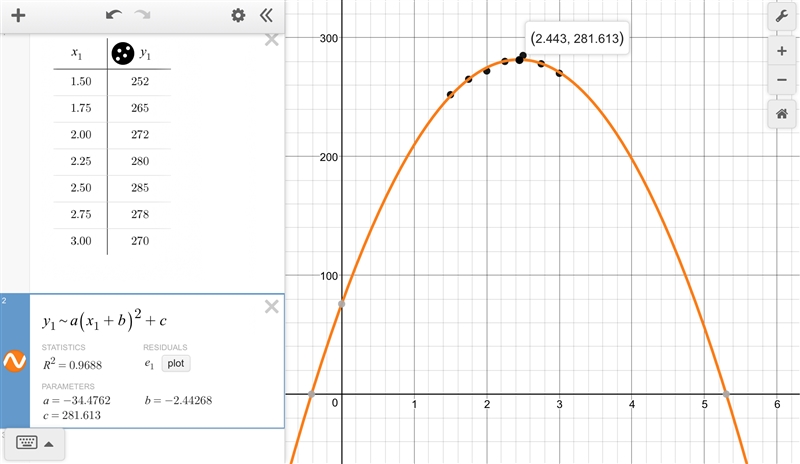
Task: Undo the last action
Action: pos(113,15)
